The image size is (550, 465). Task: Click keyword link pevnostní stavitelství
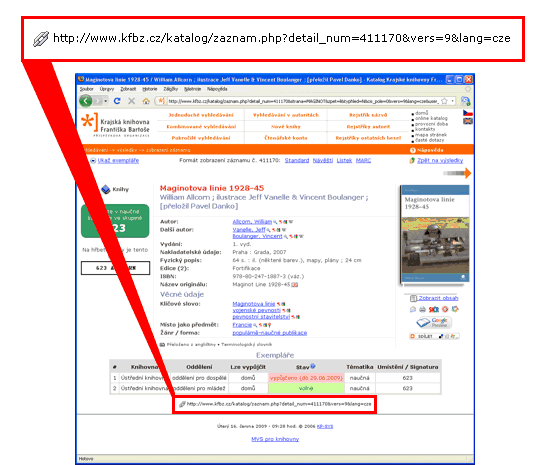(261, 317)
